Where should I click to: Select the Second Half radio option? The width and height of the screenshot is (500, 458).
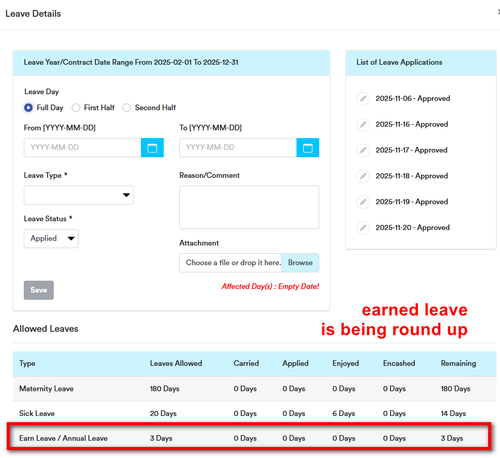click(127, 108)
